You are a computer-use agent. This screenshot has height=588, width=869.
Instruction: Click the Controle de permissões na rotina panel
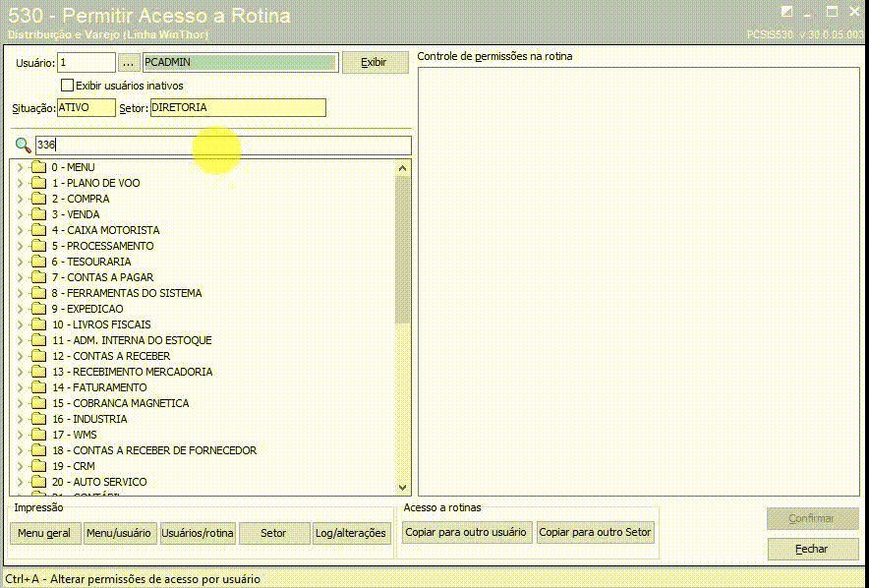[x=638, y=281]
